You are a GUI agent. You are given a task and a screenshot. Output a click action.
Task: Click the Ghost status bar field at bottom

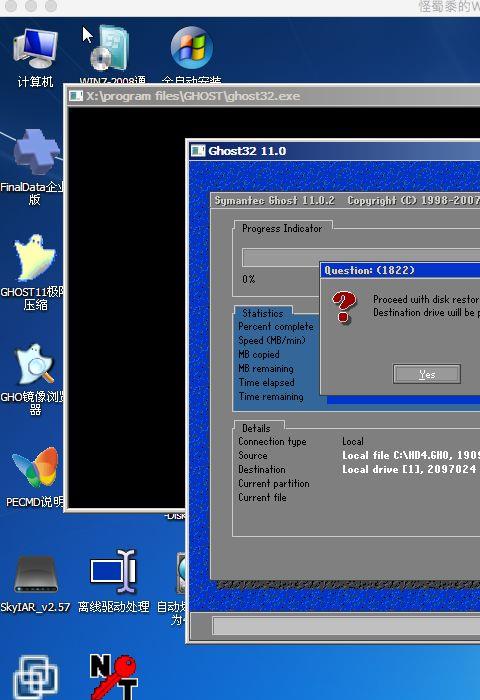[x=346, y=626]
